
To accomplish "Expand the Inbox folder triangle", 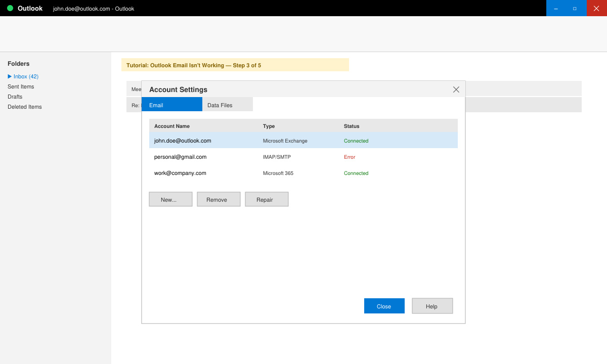I will [10, 76].
